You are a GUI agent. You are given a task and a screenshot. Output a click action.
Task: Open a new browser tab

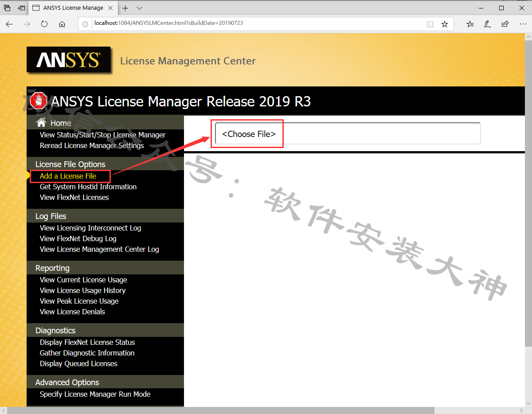(x=125, y=8)
